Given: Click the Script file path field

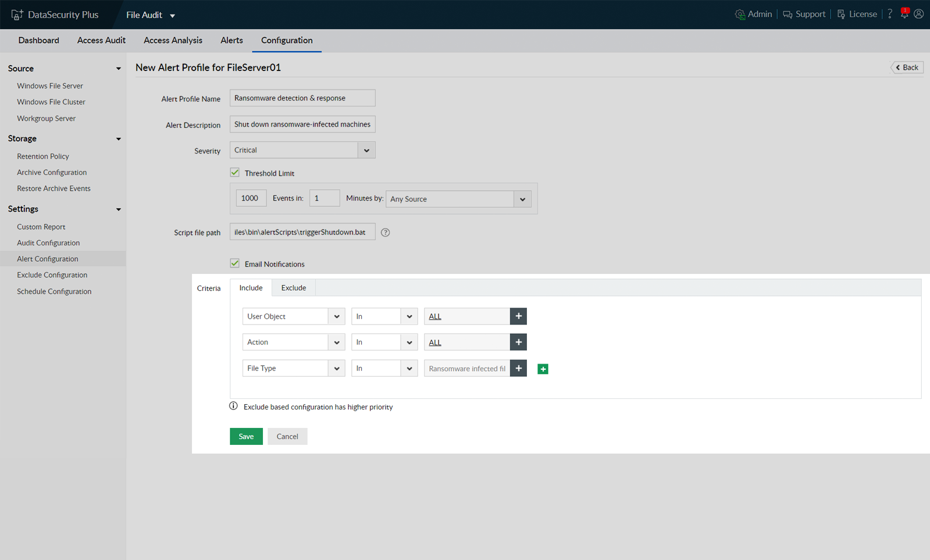Looking at the screenshot, I should point(302,232).
